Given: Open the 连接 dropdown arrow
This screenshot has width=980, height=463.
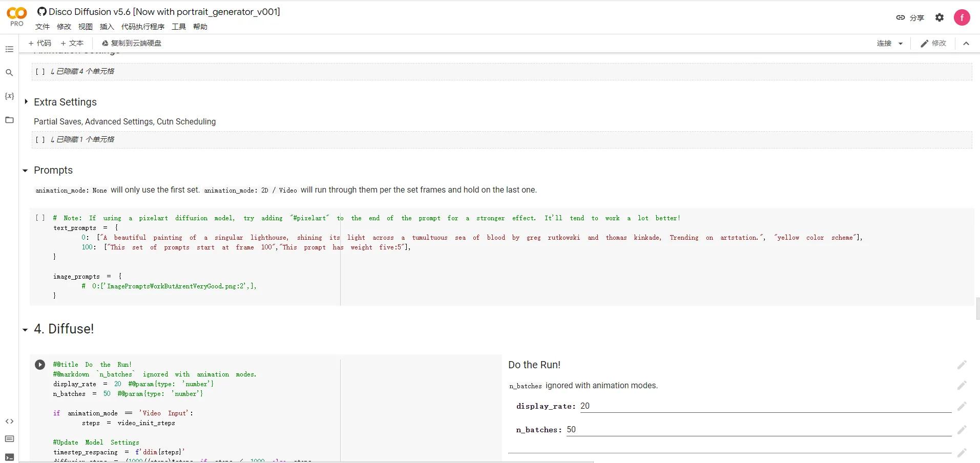Looking at the screenshot, I should click(x=900, y=44).
